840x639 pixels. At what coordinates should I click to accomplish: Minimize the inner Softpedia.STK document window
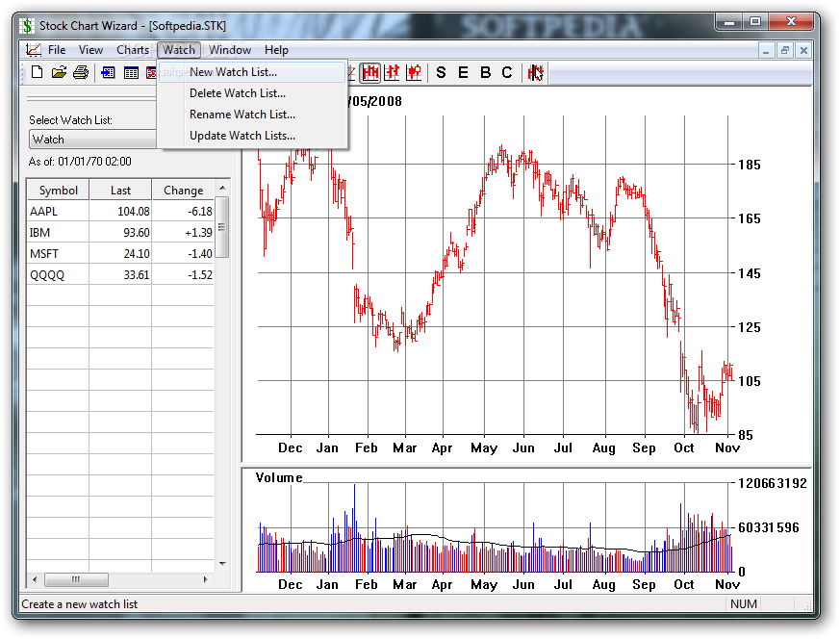[766, 51]
